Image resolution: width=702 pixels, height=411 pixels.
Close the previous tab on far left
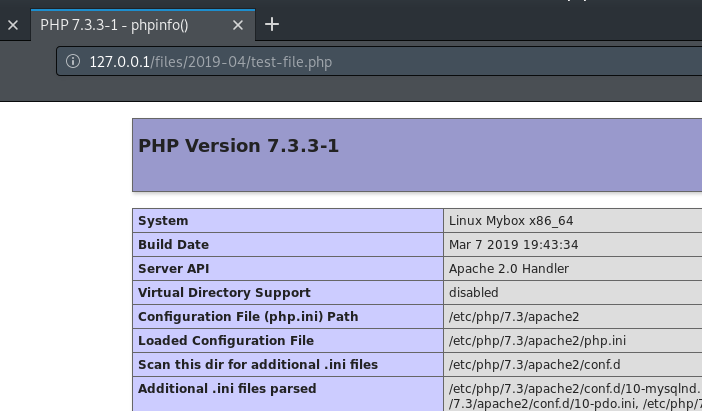pyautogui.click(x=13, y=25)
